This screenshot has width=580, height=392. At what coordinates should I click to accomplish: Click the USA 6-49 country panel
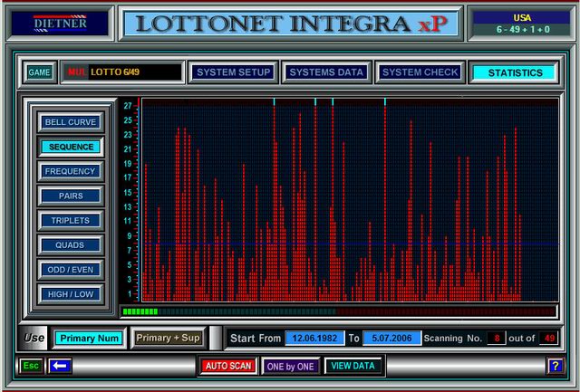[x=519, y=23]
